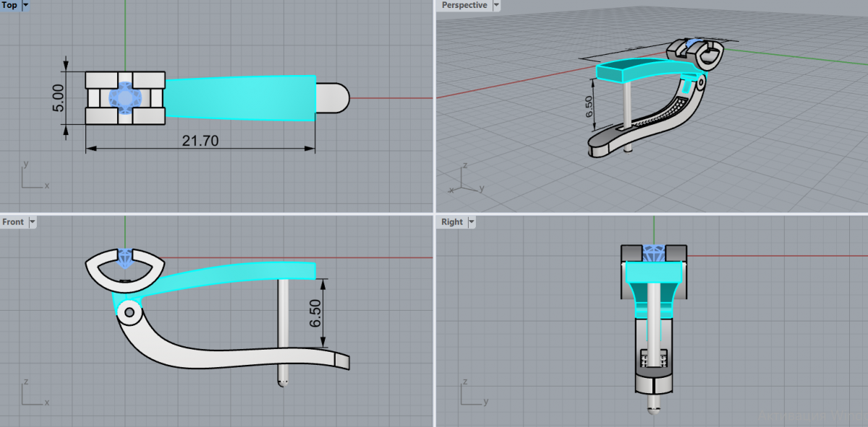
Task: Select the 5.00 dimension text in Top view
Action: (x=59, y=98)
